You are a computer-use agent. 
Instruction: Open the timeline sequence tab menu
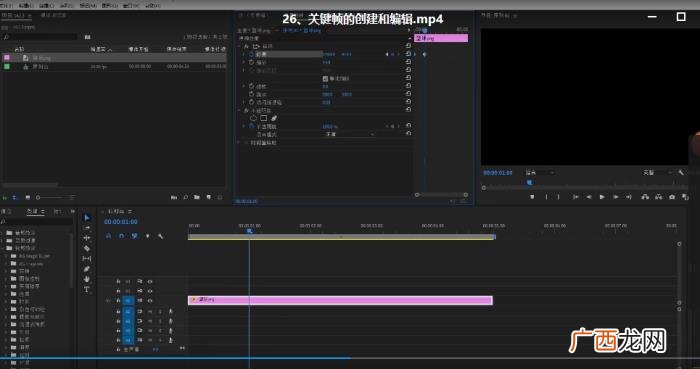tap(130, 211)
